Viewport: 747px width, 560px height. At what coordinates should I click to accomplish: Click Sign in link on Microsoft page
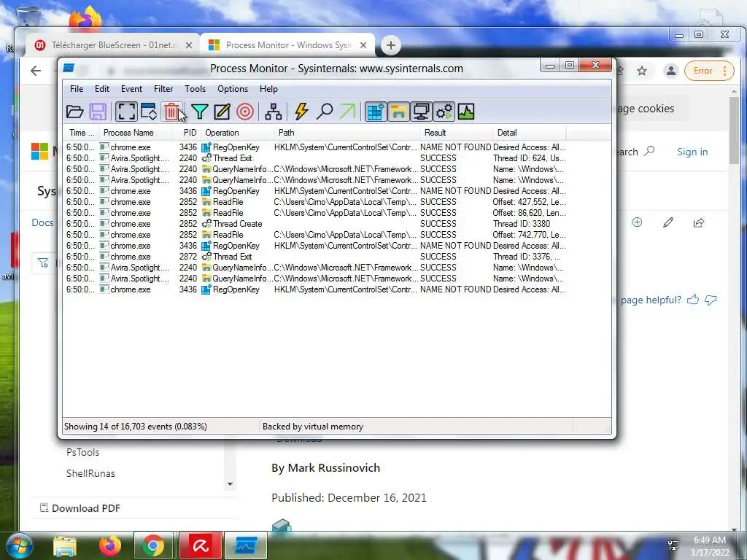692,152
